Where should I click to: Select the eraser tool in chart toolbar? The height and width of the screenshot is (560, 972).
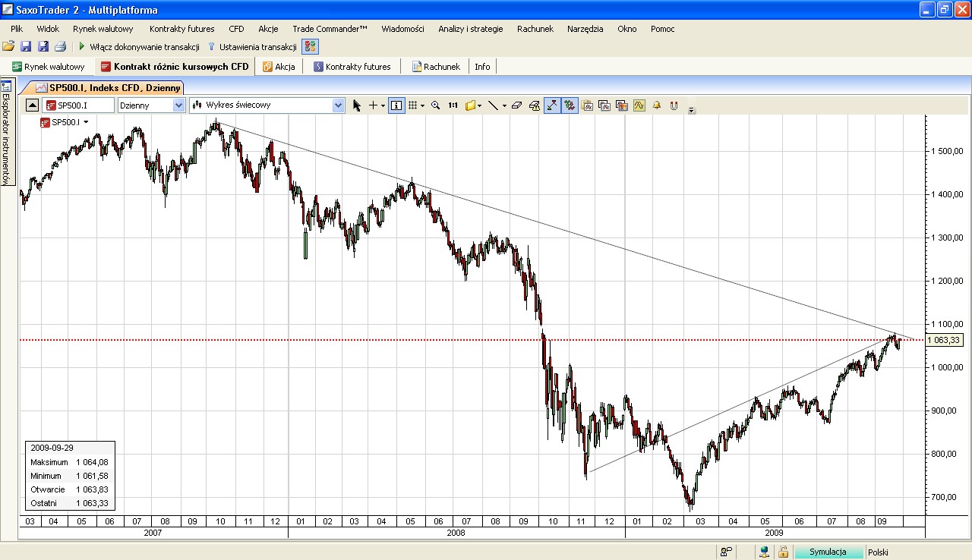click(x=517, y=105)
